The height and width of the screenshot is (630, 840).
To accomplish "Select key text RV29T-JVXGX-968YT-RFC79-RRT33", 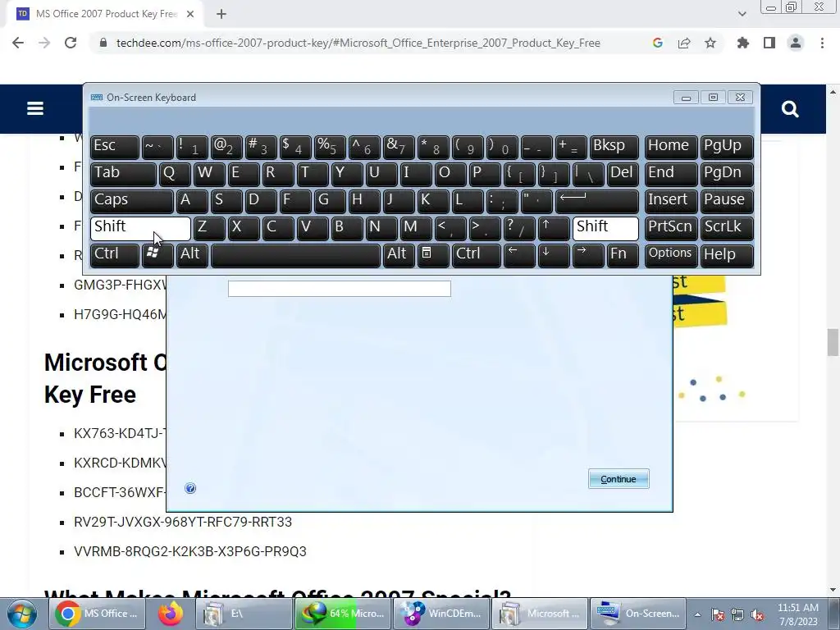I will point(183,522).
